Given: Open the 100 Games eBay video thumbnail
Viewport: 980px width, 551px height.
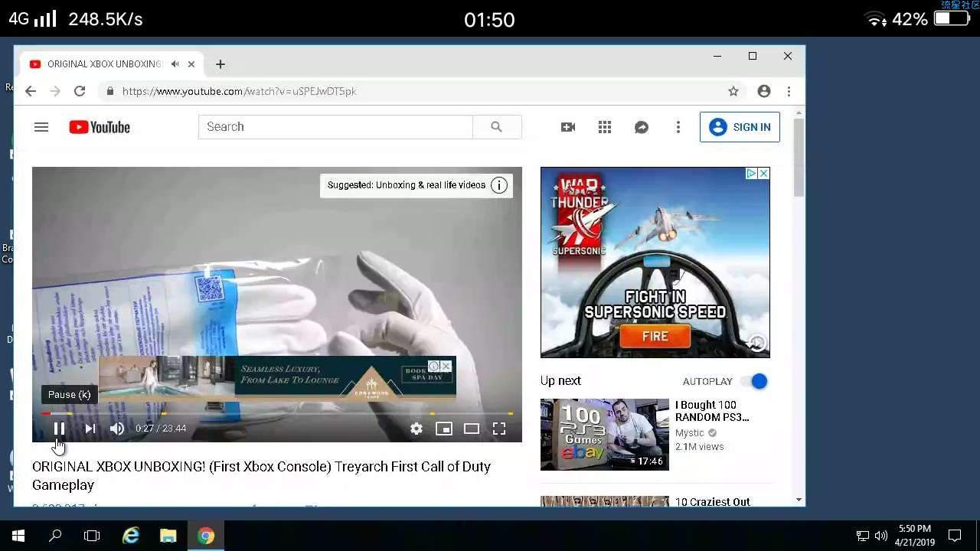Looking at the screenshot, I should click(x=605, y=434).
